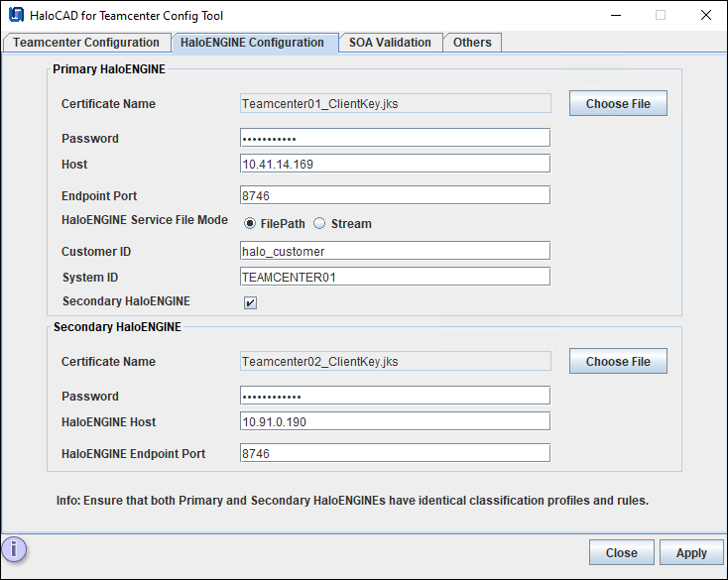The image size is (728, 580).
Task: Minimize the Config Tool window
Action: click(x=616, y=15)
